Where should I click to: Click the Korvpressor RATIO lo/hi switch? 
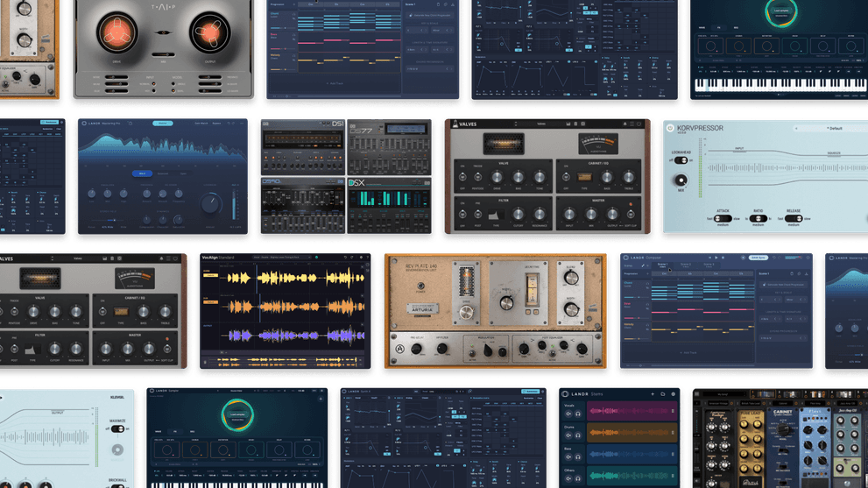point(759,218)
